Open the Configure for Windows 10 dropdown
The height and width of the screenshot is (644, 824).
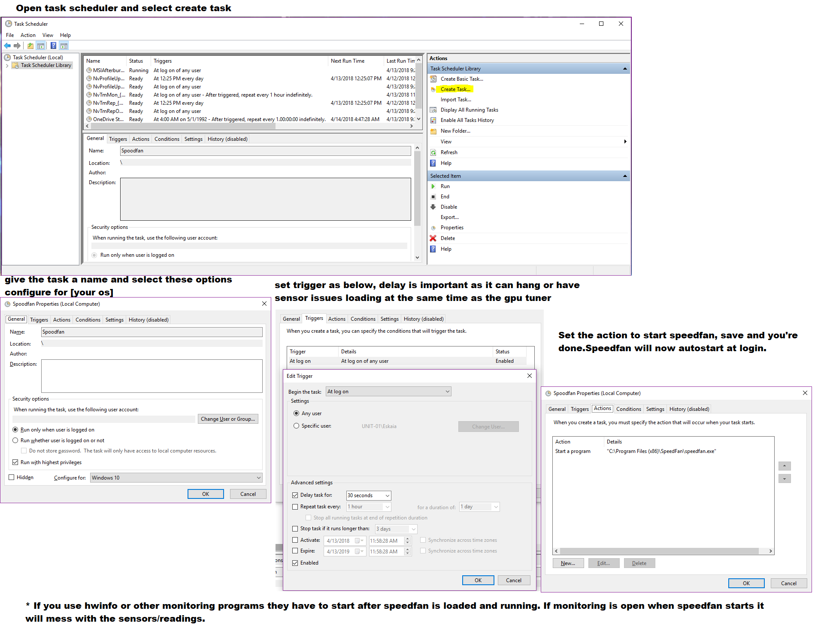coord(176,478)
